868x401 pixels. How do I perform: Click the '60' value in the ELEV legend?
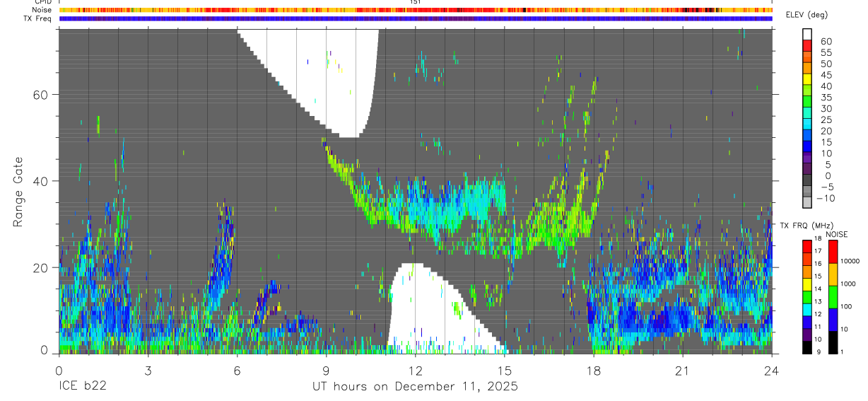[x=826, y=41]
